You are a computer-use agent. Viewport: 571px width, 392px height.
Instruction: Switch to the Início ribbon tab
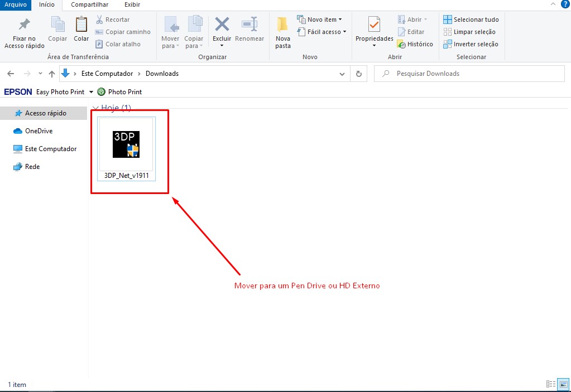point(47,4)
